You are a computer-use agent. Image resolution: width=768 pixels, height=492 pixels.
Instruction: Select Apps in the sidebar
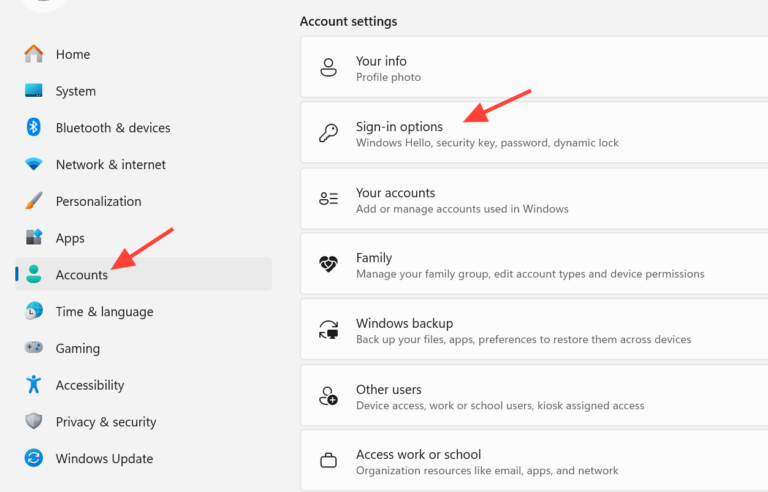click(x=144, y=238)
